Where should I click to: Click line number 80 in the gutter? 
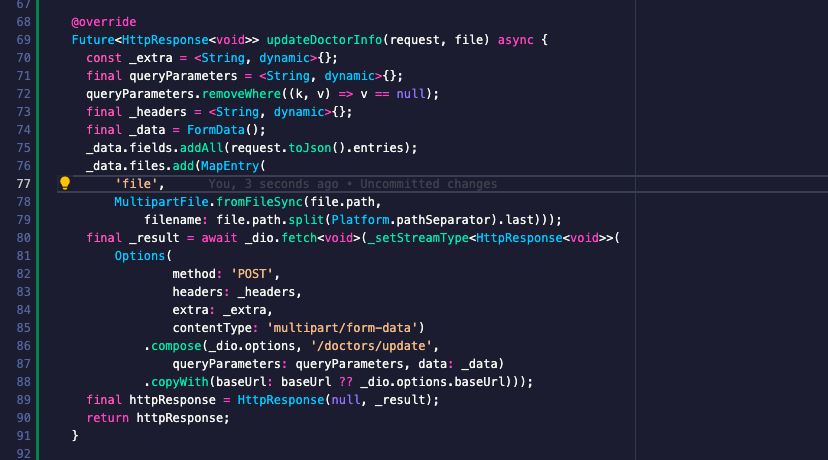[23, 238]
